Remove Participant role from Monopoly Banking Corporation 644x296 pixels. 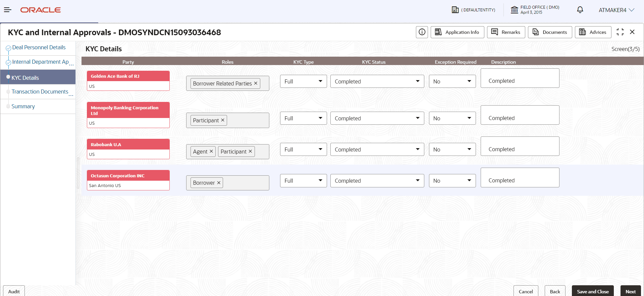tap(223, 120)
